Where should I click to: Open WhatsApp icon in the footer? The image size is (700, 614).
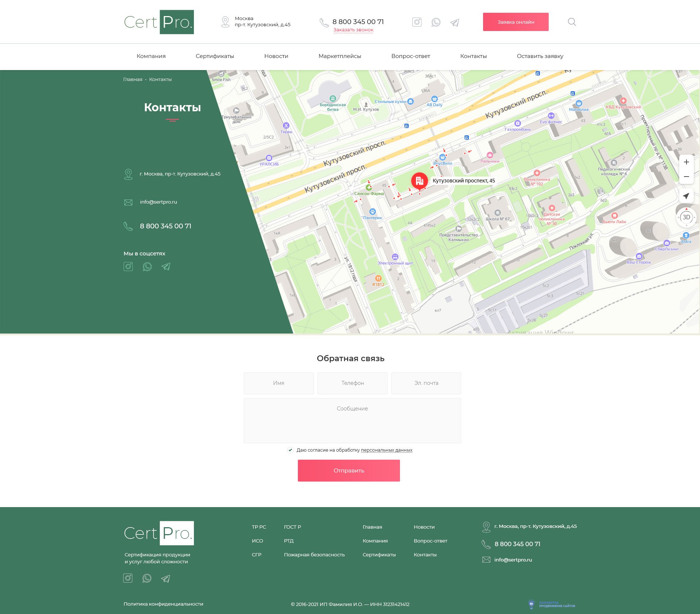click(x=147, y=578)
